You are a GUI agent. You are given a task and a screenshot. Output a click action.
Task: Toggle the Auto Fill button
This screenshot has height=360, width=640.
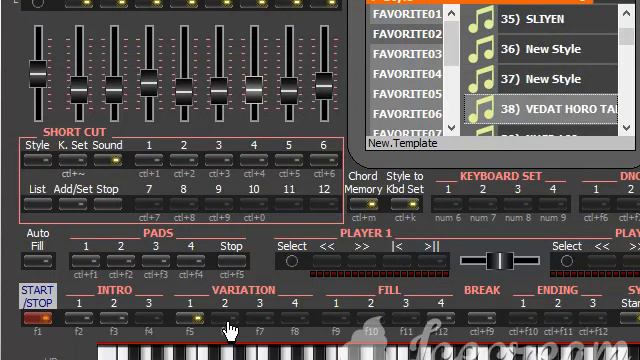(38, 261)
